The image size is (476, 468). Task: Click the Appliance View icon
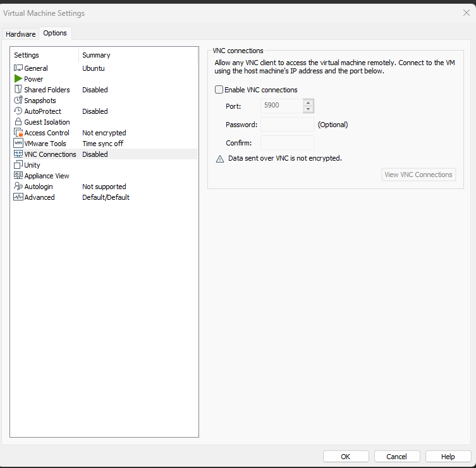pos(18,175)
